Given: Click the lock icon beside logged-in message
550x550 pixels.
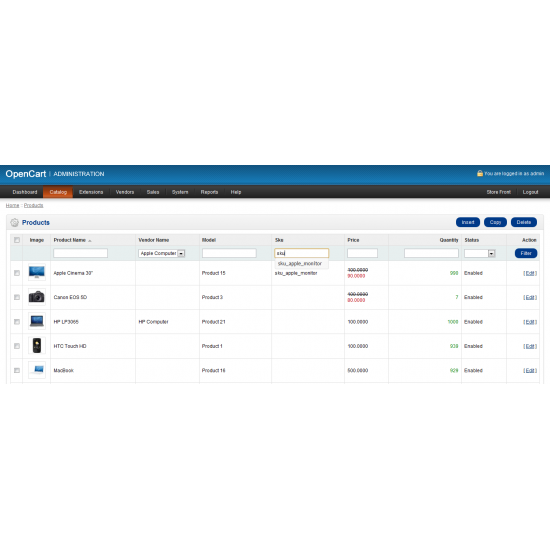Looking at the screenshot, I should click(479, 173).
